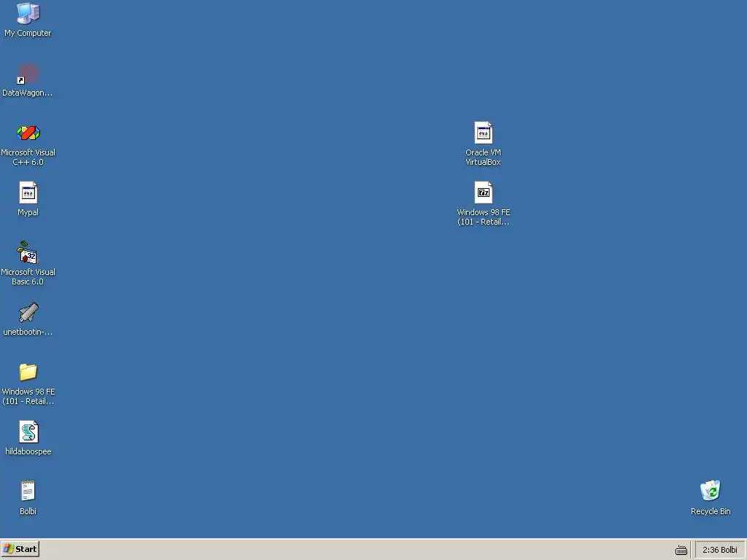Click the keyboard icon in system tray
Screen dimensions: 747x560
pos(681,551)
